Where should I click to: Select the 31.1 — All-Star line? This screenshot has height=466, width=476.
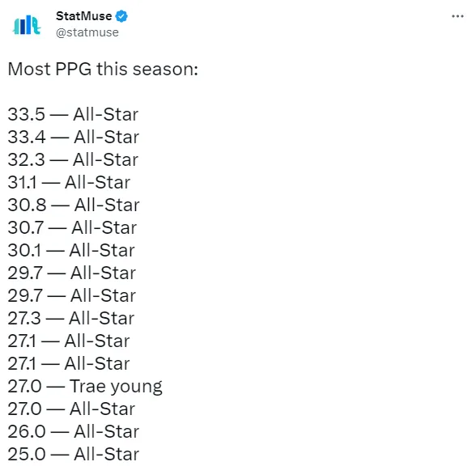point(70,182)
